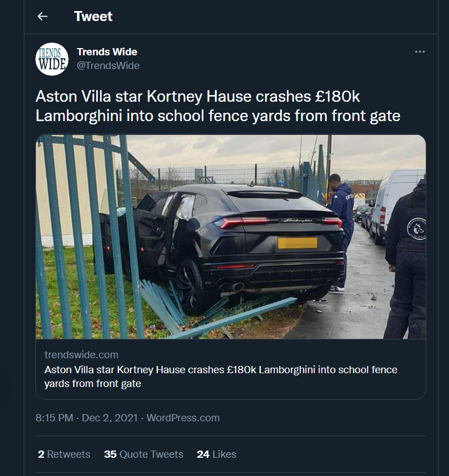Click the standing teal fence railings in the photo
The width and height of the screenshot is (449, 476).
(77, 232)
